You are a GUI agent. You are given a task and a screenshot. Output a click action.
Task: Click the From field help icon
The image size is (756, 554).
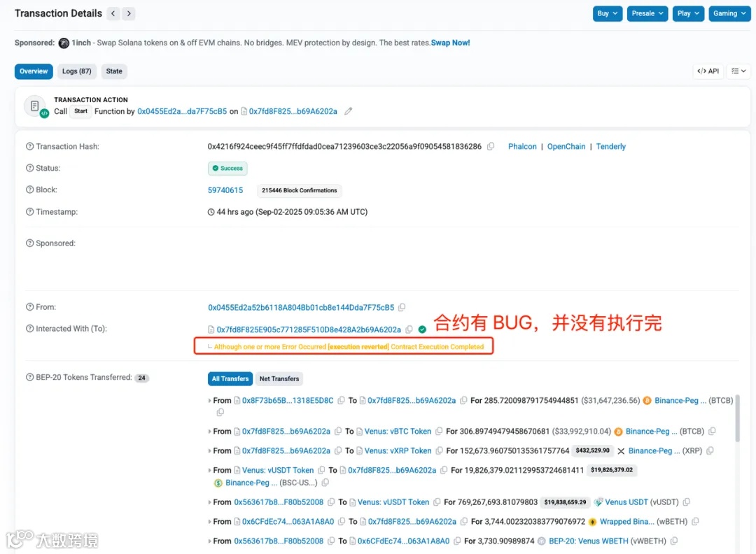(x=30, y=307)
